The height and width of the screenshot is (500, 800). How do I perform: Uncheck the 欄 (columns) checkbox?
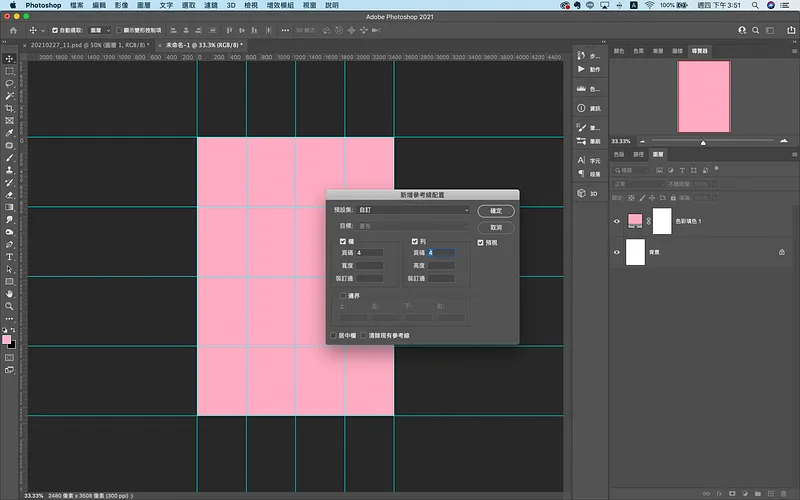tap(343, 241)
